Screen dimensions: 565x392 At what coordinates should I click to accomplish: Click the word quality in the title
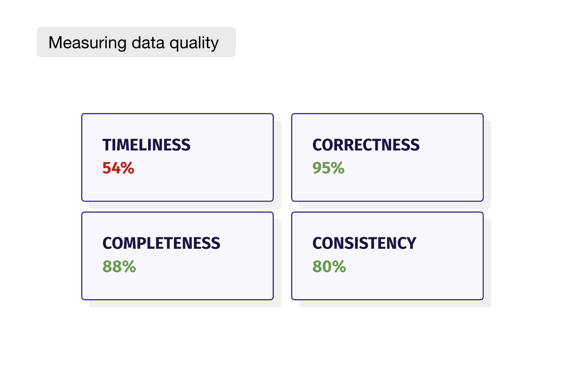[x=194, y=43]
